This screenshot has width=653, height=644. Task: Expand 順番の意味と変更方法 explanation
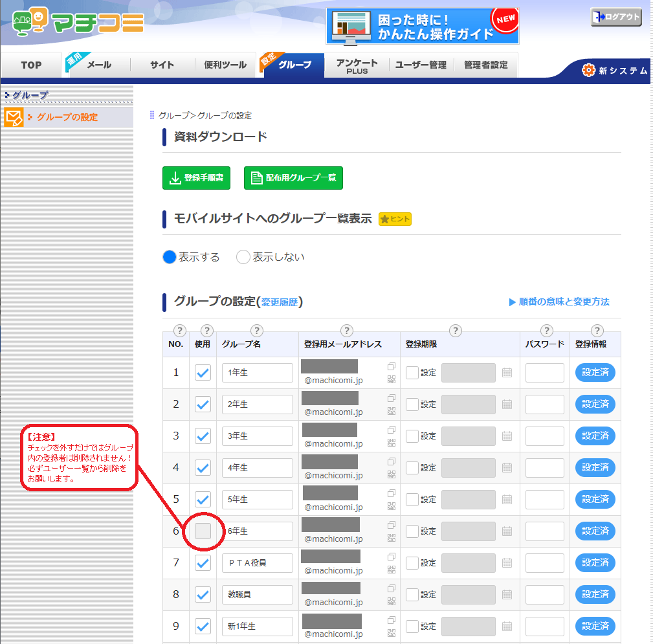(559, 302)
